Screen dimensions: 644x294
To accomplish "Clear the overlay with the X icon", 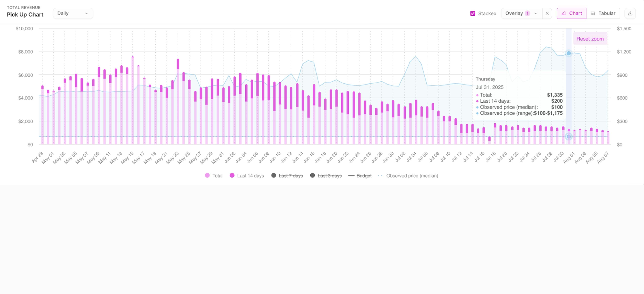I will pos(547,13).
